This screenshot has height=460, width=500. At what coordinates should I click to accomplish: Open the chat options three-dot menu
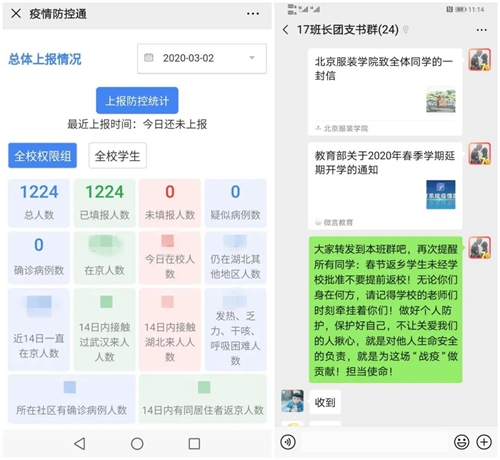point(481,30)
